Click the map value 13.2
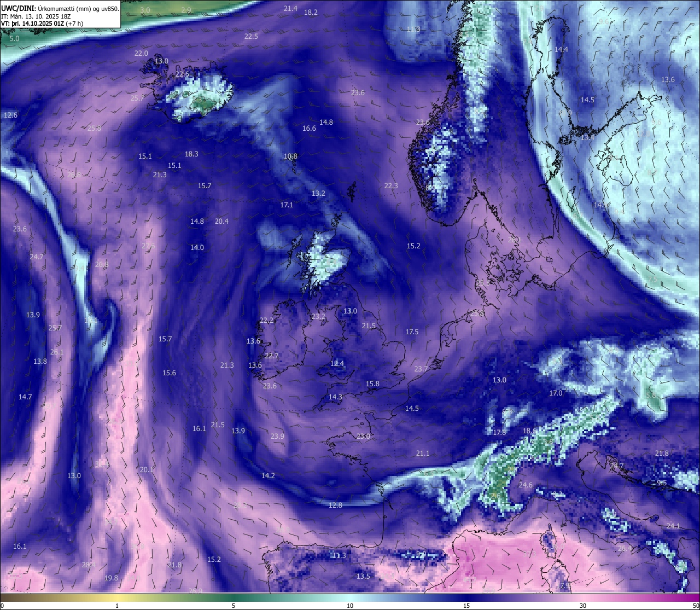The height and width of the screenshot is (610, 700). click(x=318, y=194)
